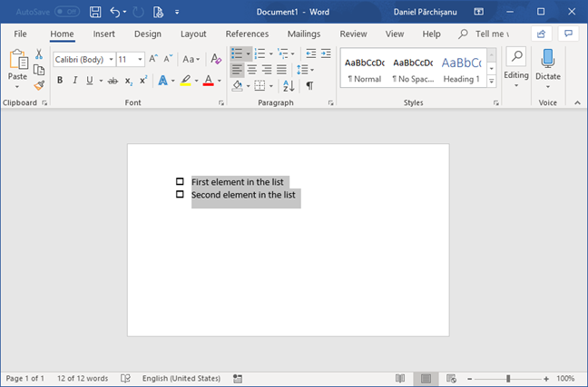Viewport: 588px width, 387px height.
Task: Apply subscript formatting
Action: (x=129, y=81)
